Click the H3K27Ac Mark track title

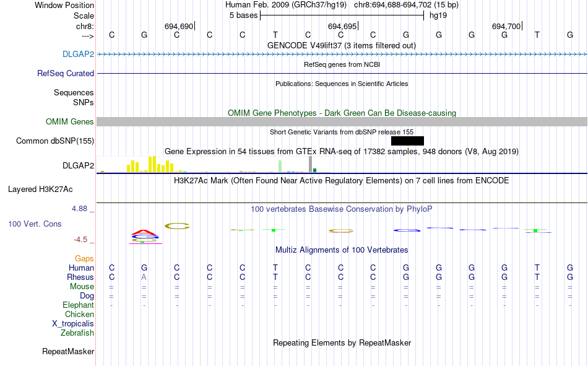(342, 181)
